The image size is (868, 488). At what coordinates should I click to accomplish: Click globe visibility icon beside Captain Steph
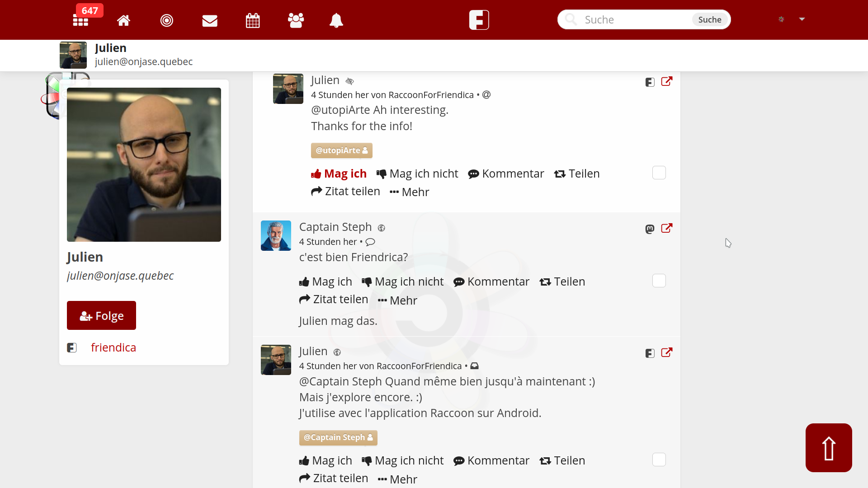point(382,228)
